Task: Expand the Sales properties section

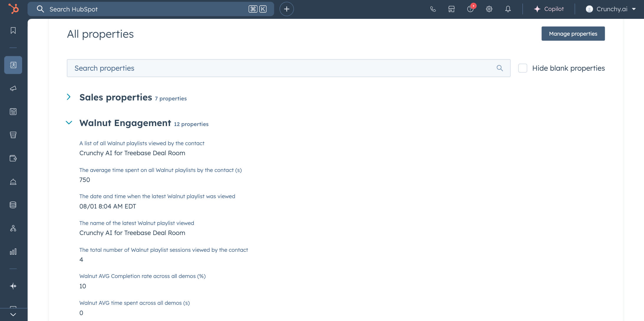Action: (x=69, y=97)
